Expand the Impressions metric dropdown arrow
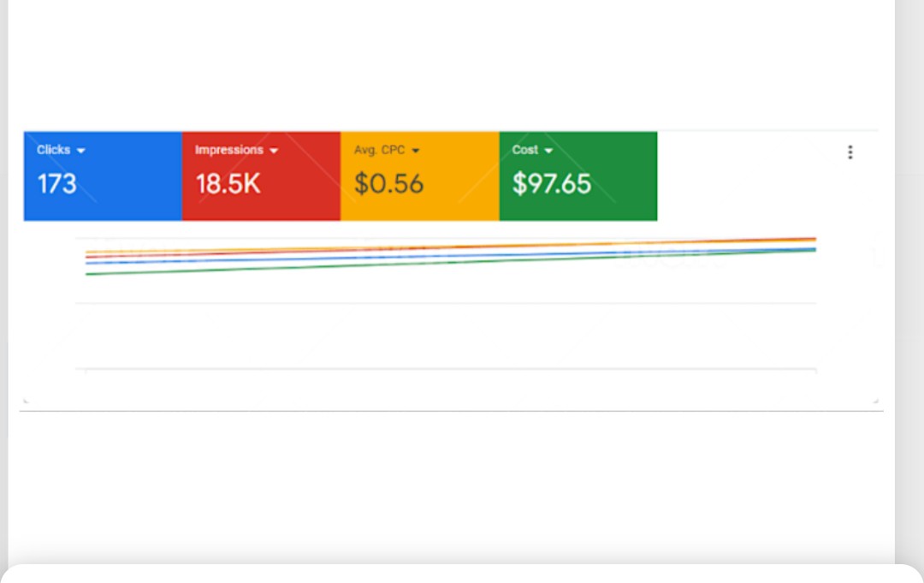The width and height of the screenshot is (924, 583). [274, 151]
